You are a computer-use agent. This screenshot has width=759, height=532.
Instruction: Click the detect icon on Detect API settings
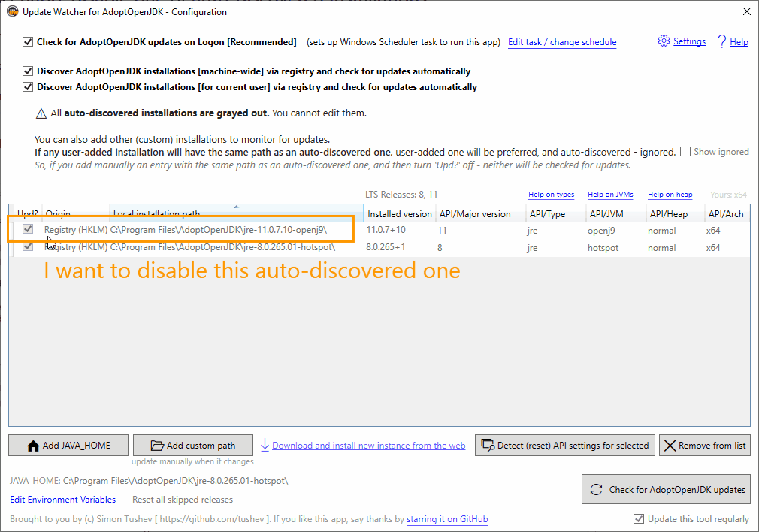pyautogui.click(x=488, y=446)
